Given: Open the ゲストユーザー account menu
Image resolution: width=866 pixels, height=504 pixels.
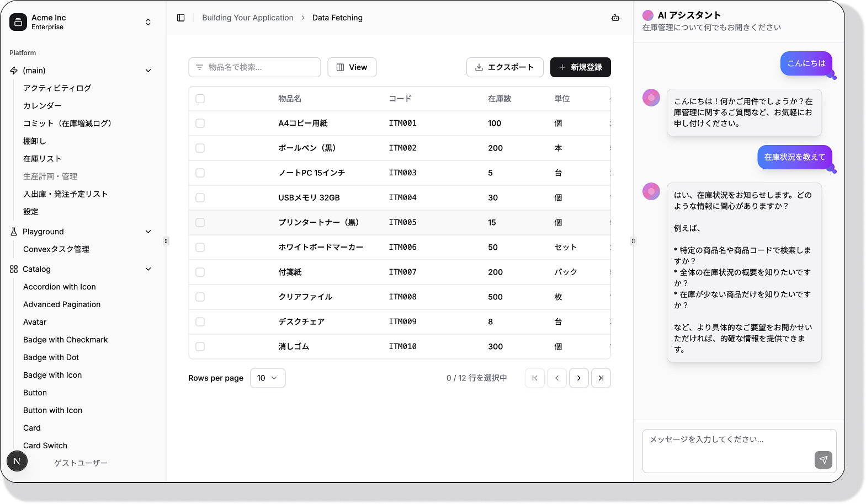Looking at the screenshot, I should (x=81, y=463).
